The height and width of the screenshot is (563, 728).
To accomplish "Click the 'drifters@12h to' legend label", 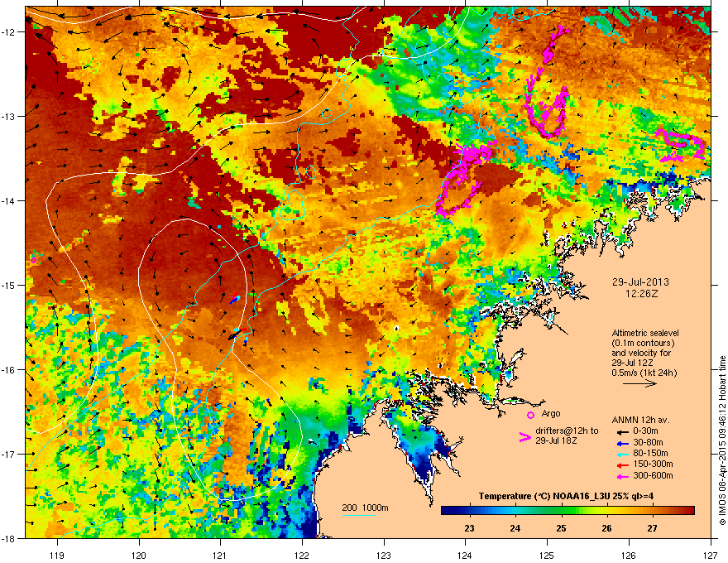I will pyautogui.click(x=567, y=431).
